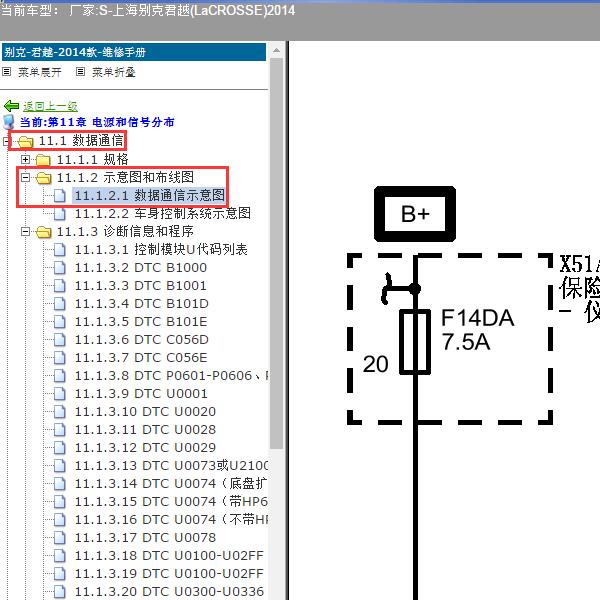Click folder icon of 11.1.2 示意图和布线图

44,178
